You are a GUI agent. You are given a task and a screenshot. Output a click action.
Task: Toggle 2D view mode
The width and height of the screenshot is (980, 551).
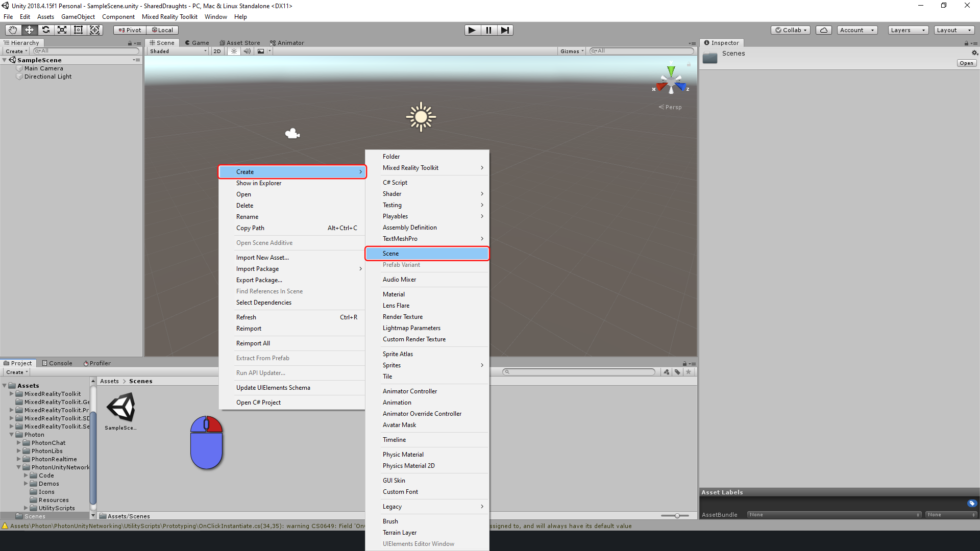pyautogui.click(x=217, y=51)
